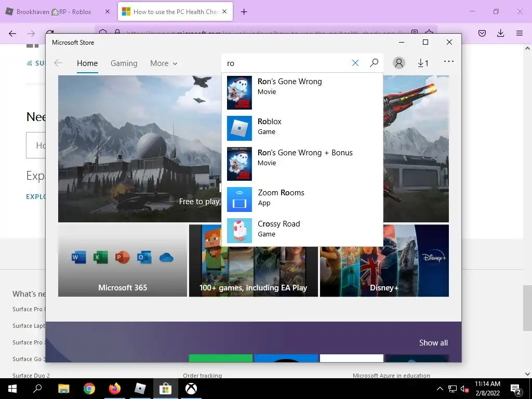
Task: Click the store search magnifier icon
Action: pyautogui.click(x=374, y=63)
